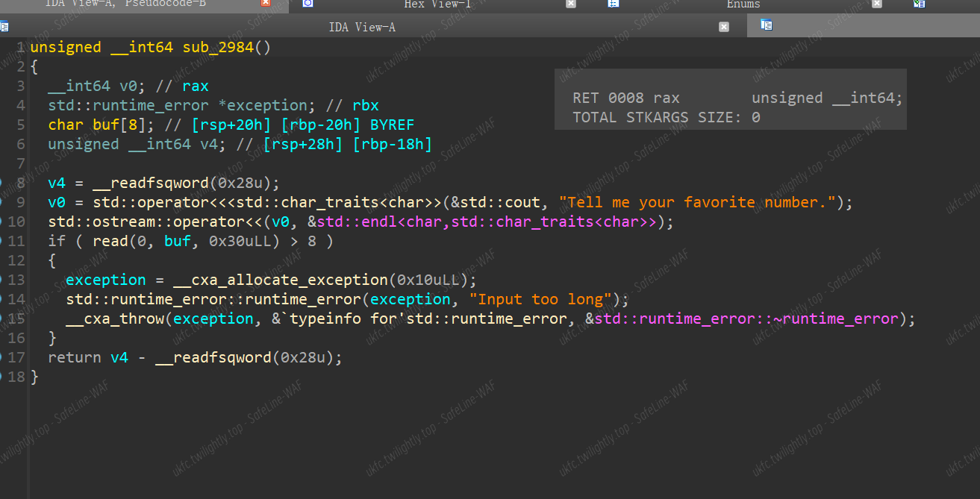Toggle the breakpoint dot on line 11
The height and width of the screenshot is (499, 980).
(2, 241)
